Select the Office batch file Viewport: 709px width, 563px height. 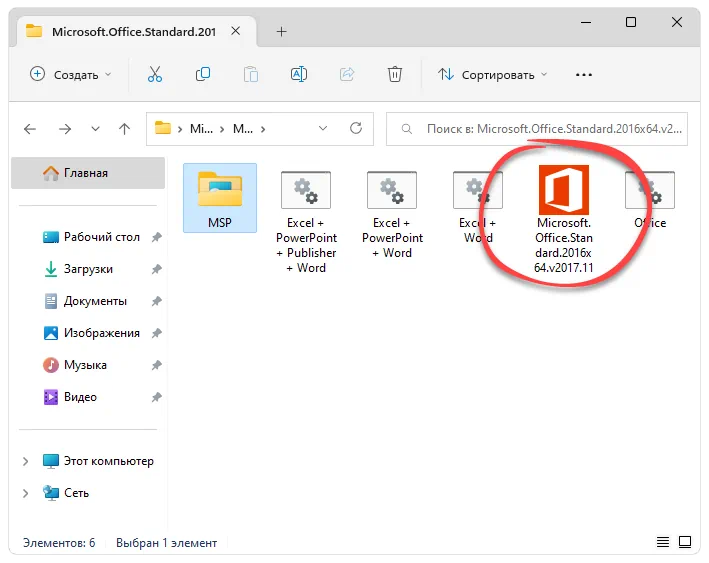tap(650, 199)
